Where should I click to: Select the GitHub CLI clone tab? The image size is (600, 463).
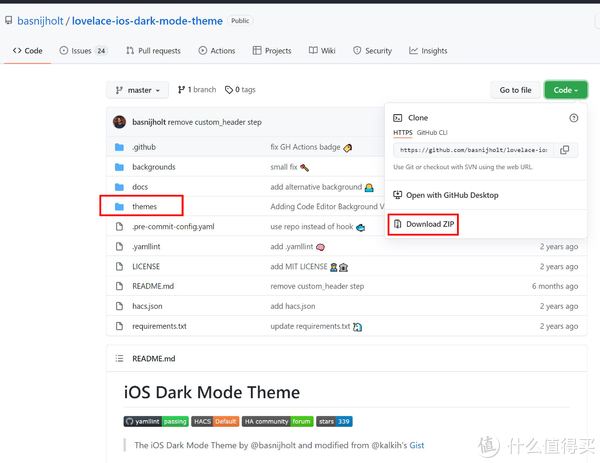point(432,132)
